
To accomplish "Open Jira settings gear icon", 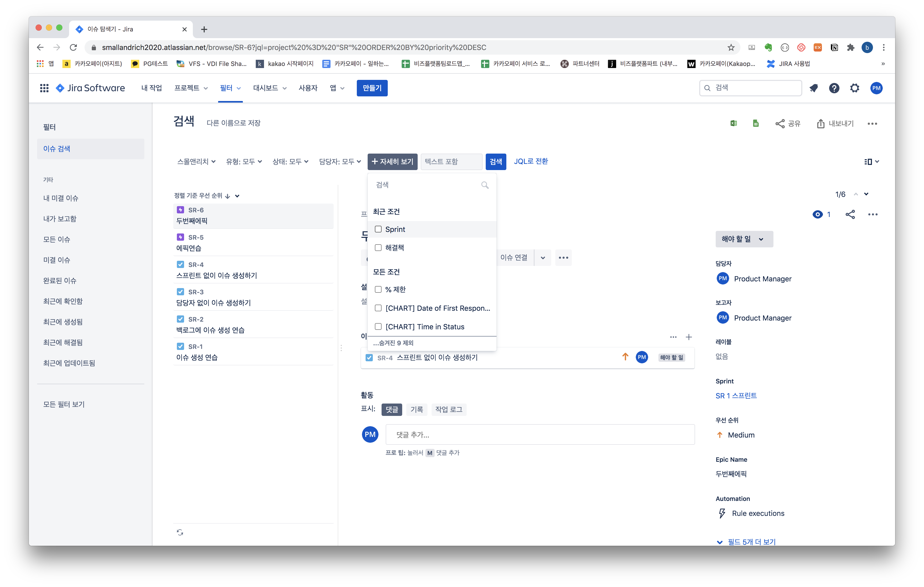I will coord(855,88).
